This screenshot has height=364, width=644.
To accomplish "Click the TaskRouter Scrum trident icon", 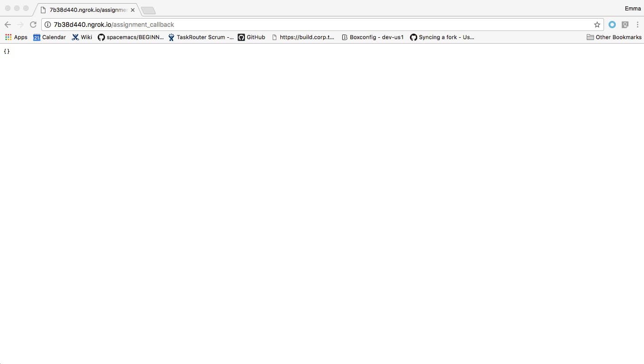I will click(x=170, y=37).
